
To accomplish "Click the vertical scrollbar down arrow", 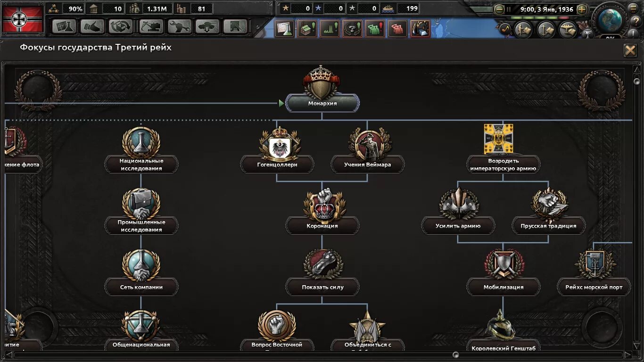I will [637, 346].
